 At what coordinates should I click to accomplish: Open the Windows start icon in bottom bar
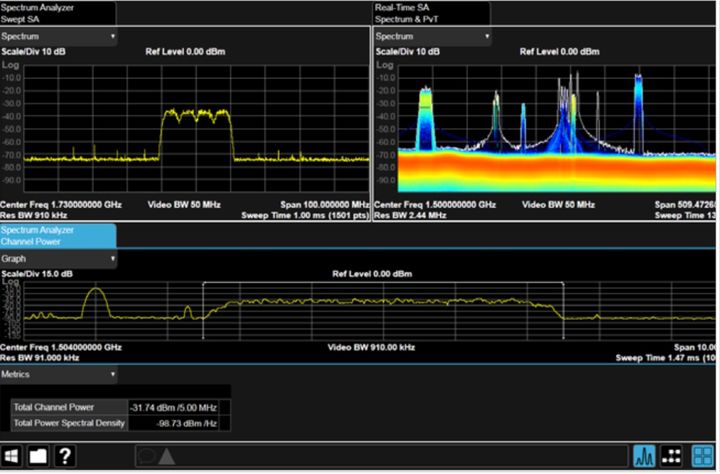pyautogui.click(x=11, y=457)
